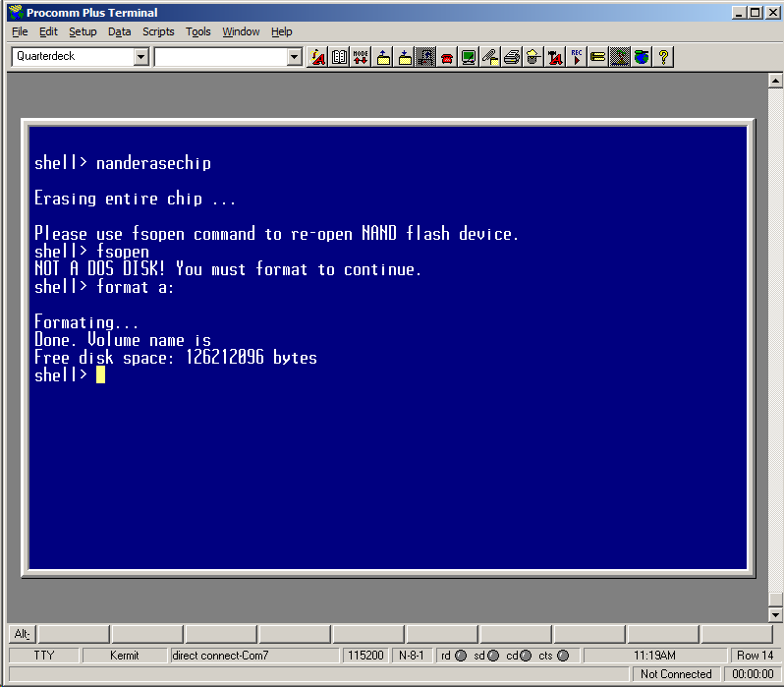Image resolution: width=784 pixels, height=687 pixels.
Task: Click the 'Please use fsopen command' line
Action: [x=276, y=234]
